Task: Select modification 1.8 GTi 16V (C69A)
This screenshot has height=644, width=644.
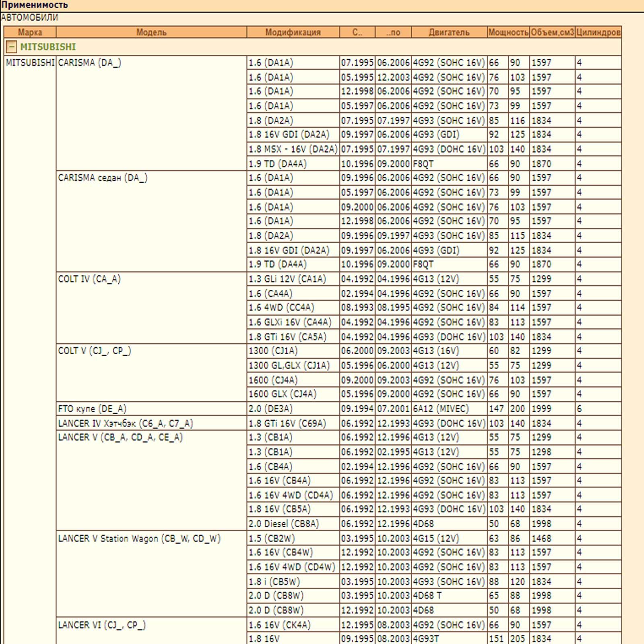Action: click(x=293, y=423)
